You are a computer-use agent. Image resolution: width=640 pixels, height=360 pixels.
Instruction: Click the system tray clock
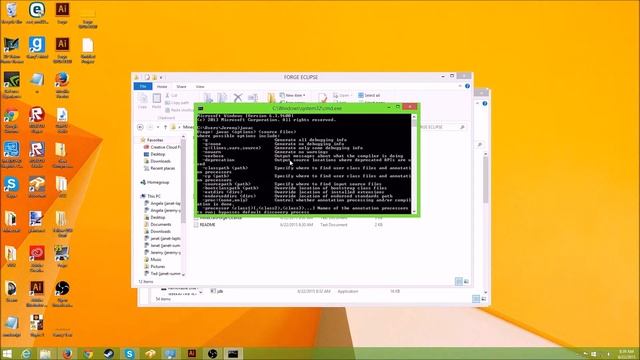tap(627, 353)
